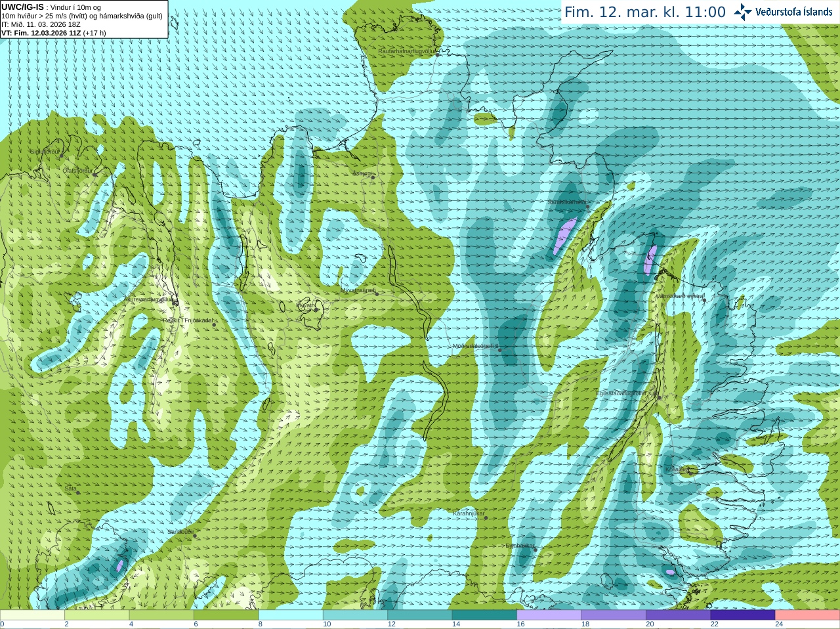Select the 22–24 m/s dark indigo legend swatch
Image resolution: width=840 pixels, height=629 pixels.
click(743, 615)
